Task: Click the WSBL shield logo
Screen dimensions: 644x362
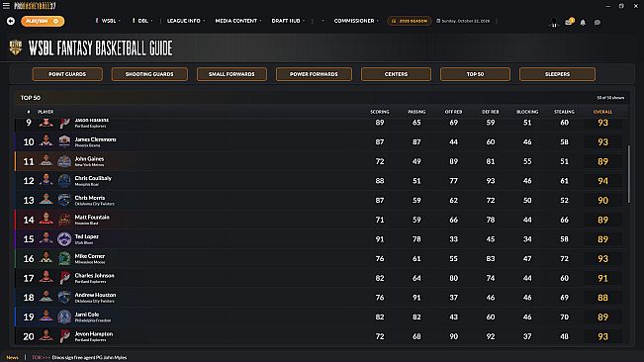Action: [16, 47]
